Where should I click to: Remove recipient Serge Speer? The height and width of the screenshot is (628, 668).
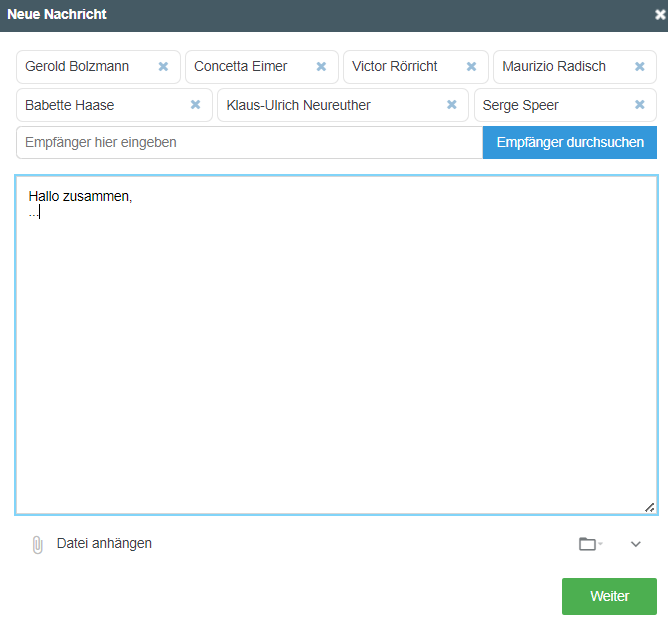tap(639, 105)
